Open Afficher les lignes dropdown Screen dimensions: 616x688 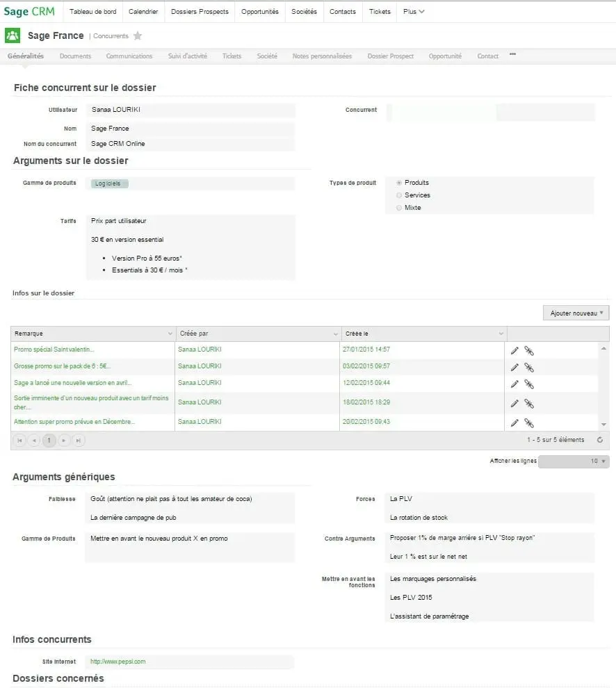574,461
